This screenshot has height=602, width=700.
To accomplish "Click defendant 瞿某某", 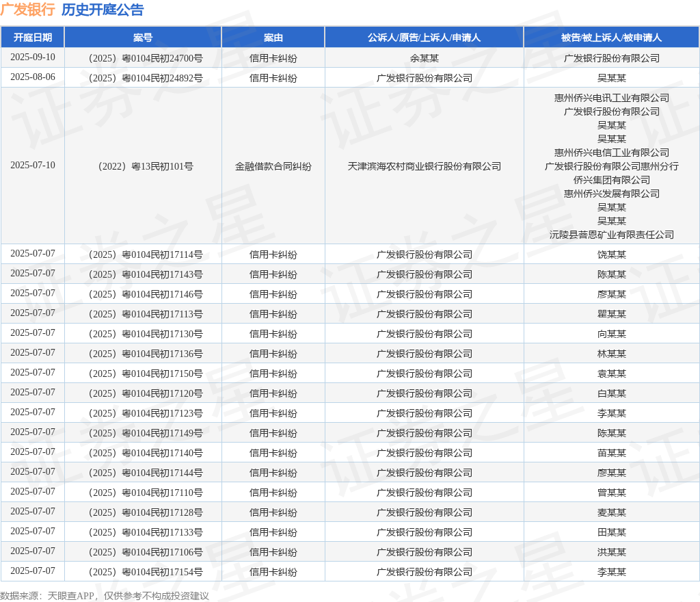I will point(612,314).
